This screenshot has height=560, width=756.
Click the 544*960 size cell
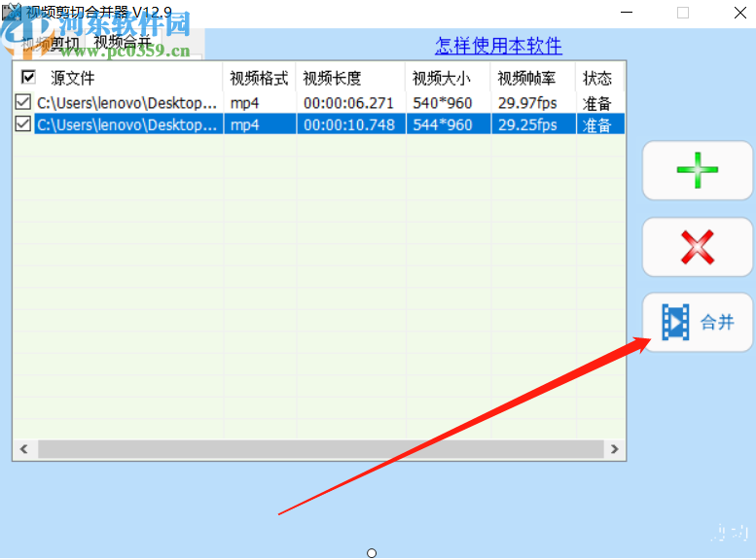(442, 124)
